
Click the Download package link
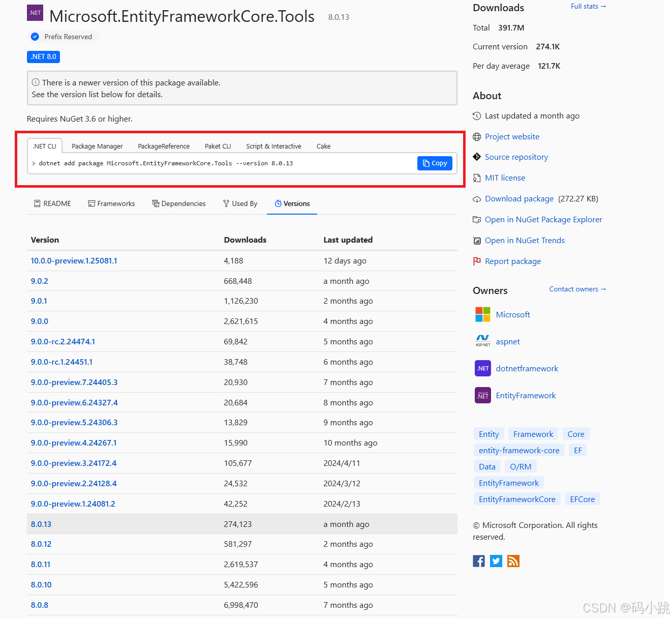pos(519,199)
